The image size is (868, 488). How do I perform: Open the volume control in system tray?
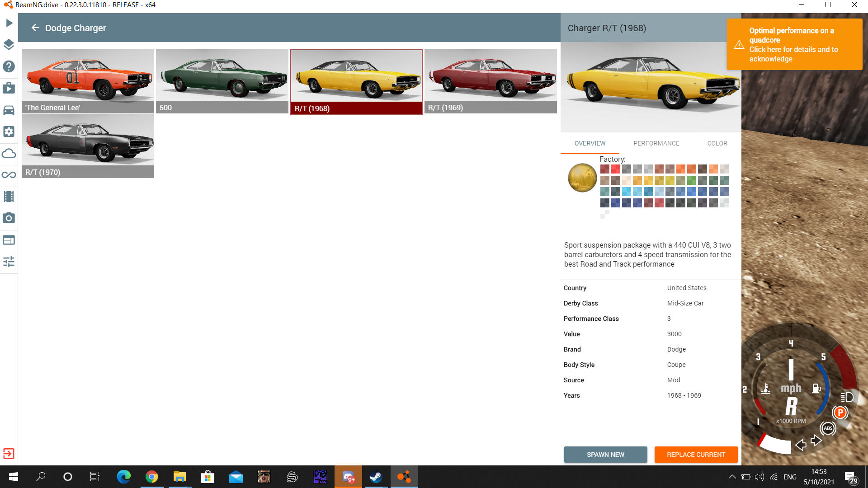click(759, 477)
